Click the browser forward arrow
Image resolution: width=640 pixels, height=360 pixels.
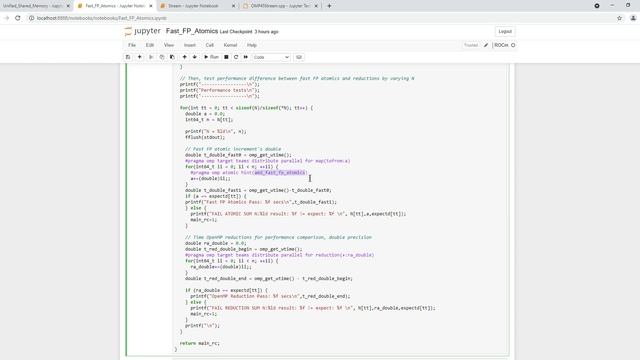(6, 18)
